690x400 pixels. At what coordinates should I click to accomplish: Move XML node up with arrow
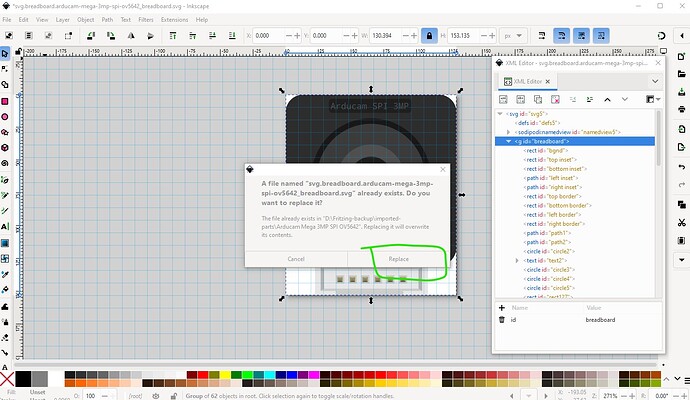[607, 99]
